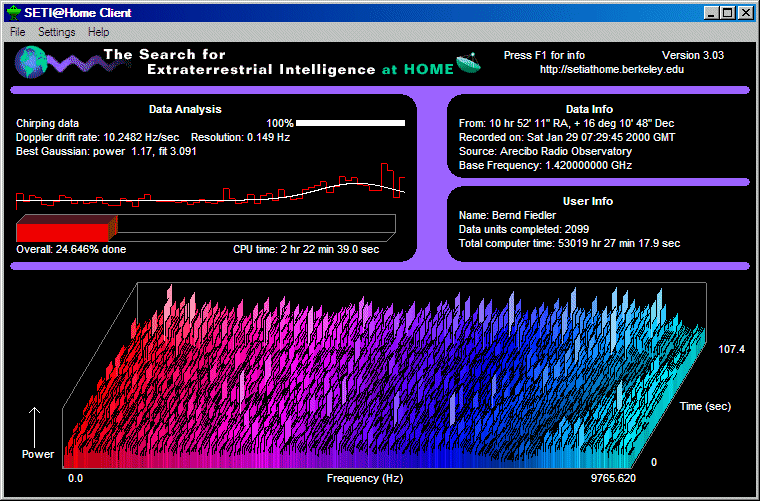Click the upward Power axis arrow
This screenshot has height=501, width=760.
point(34,427)
